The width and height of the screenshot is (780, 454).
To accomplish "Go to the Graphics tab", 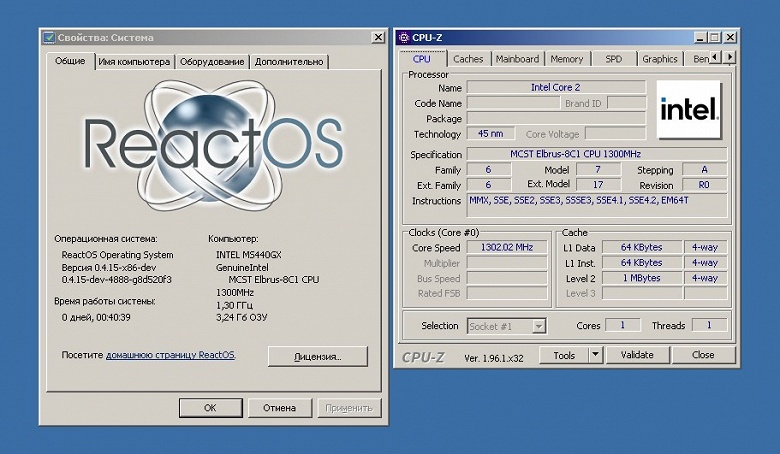I will point(660,59).
